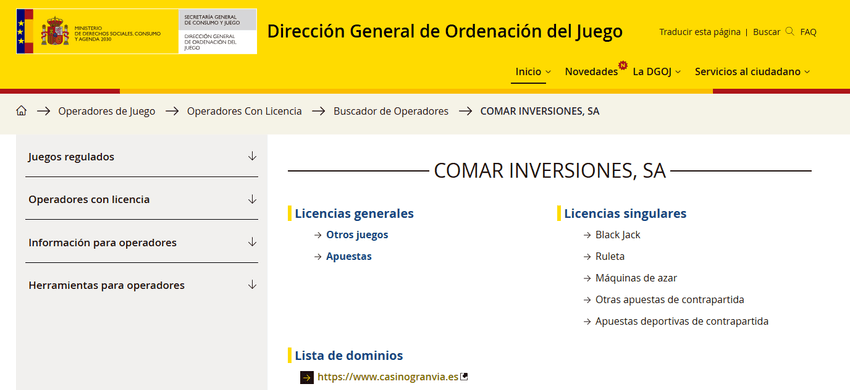Open the Servicios al ciudadano dropdown

752,72
